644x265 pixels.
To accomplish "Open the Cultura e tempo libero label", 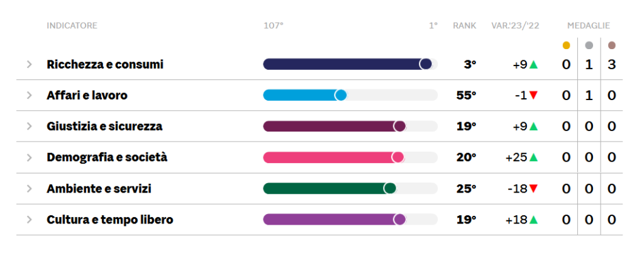I will point(110,220).
